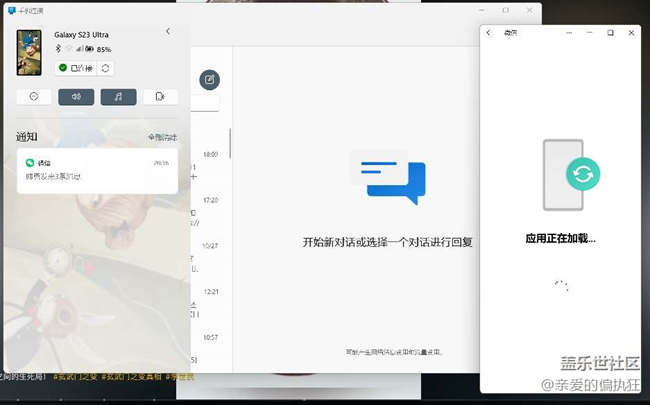This screenshot has width=650, height=405.
Task: Click the green connected status button
Action: (x=75, y=68)
